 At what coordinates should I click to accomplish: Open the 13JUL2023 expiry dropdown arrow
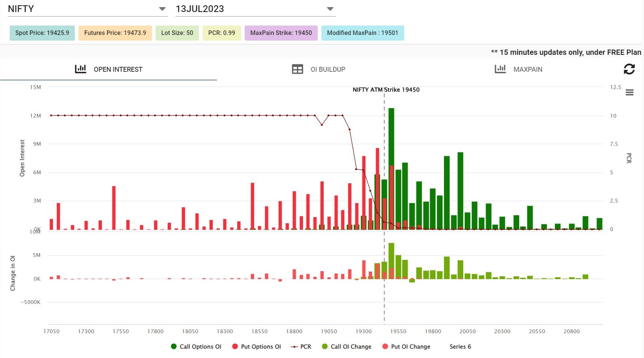pyautogui.click(x=330, y=9)
